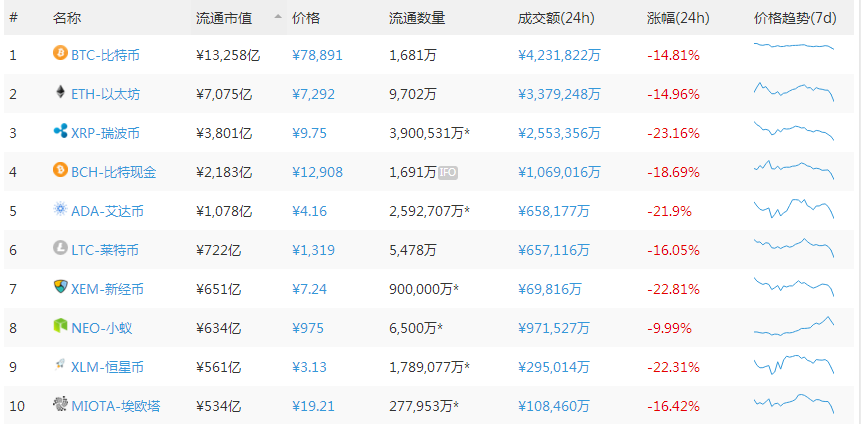
Task: Click the ADA Cardano icon
Action: point(60,209)
